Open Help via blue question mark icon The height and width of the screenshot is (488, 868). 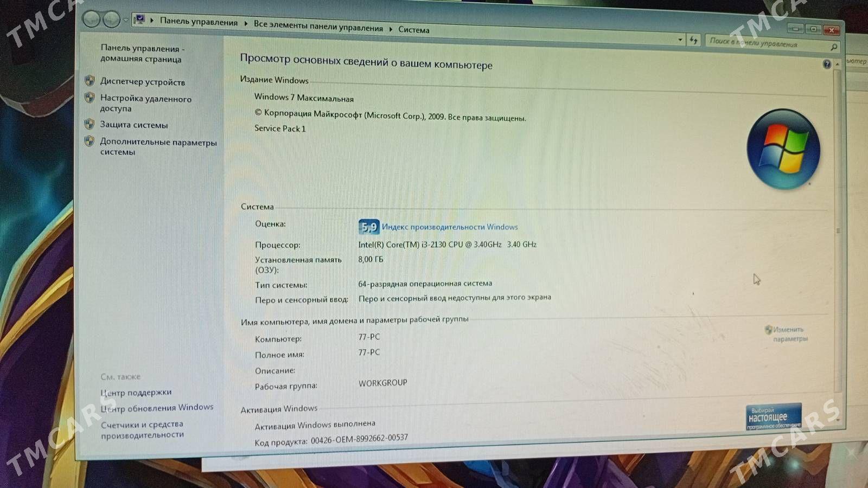826,65
